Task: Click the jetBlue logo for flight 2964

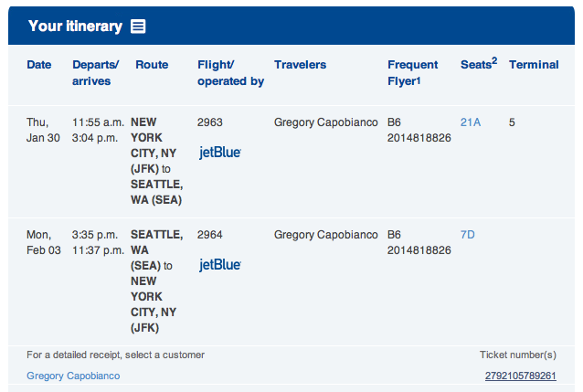Action: tap(220, 265)
